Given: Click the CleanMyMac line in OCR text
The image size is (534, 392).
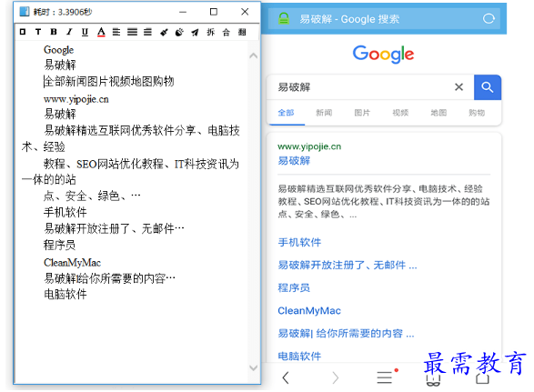Looking at the screenshot, I should pos(72,263).
